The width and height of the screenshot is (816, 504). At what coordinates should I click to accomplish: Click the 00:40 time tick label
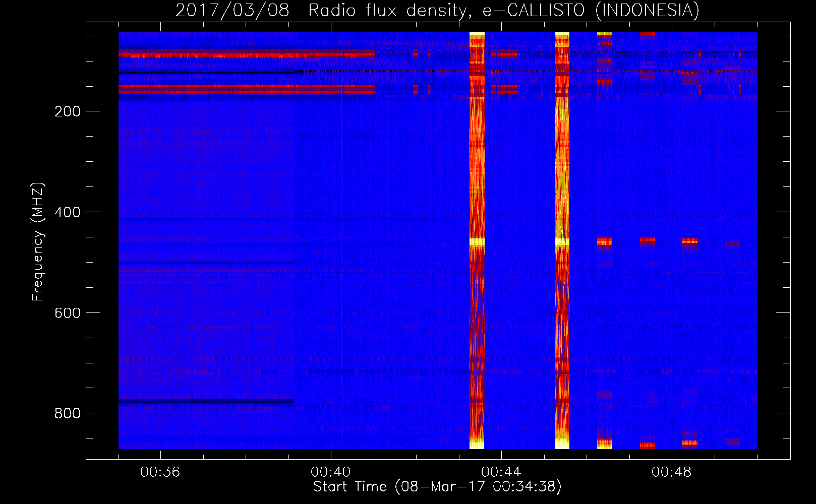coord(331,472)
